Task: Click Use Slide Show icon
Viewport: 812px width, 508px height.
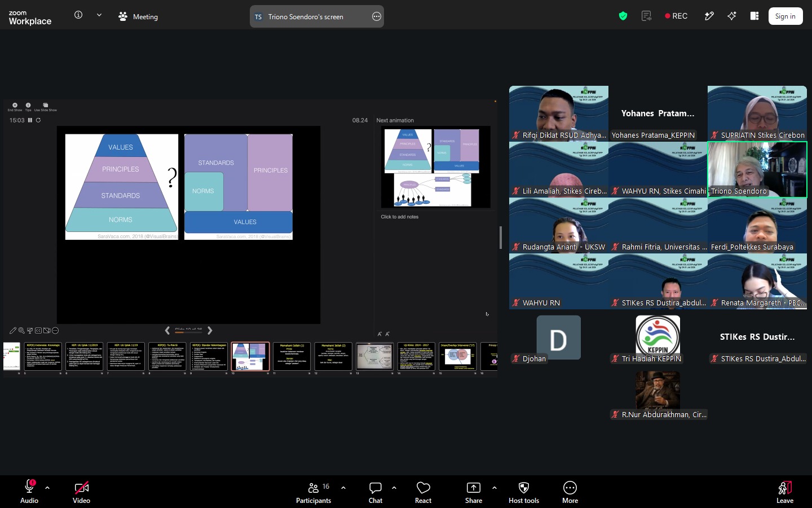Action: 46,107
